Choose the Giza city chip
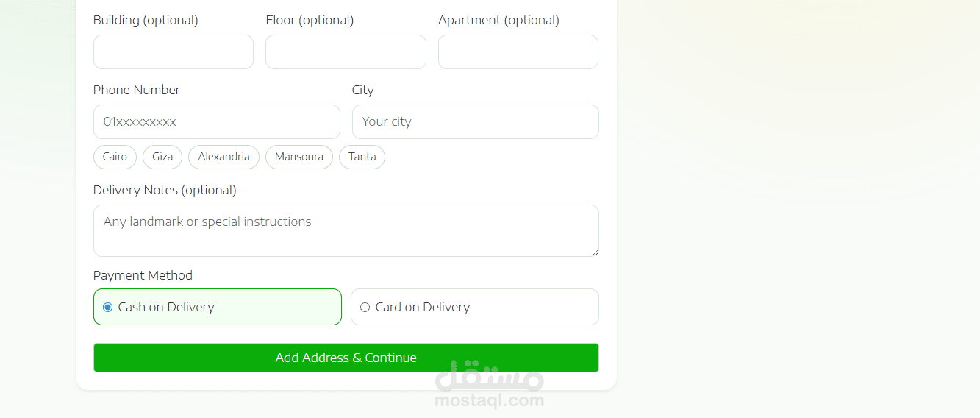 pos(162,157)
